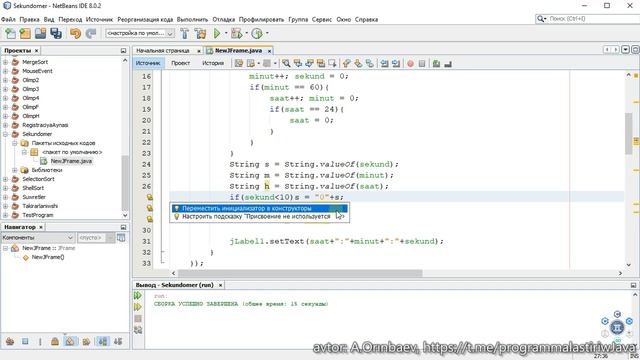Open the Run Project dropdown arrow
The width and height of the screenshot is (640, 360).
tap(226, 33)
